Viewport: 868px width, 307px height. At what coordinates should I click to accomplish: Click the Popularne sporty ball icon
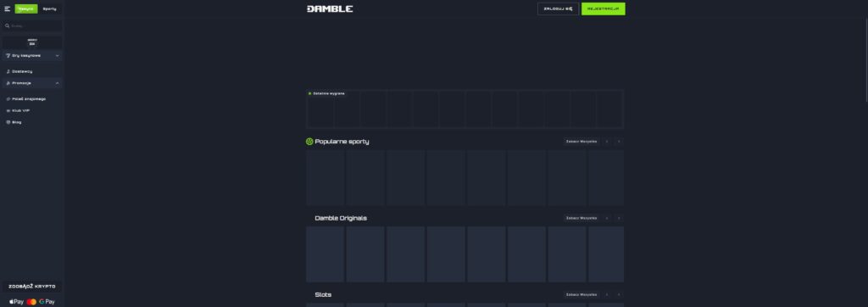309,142
